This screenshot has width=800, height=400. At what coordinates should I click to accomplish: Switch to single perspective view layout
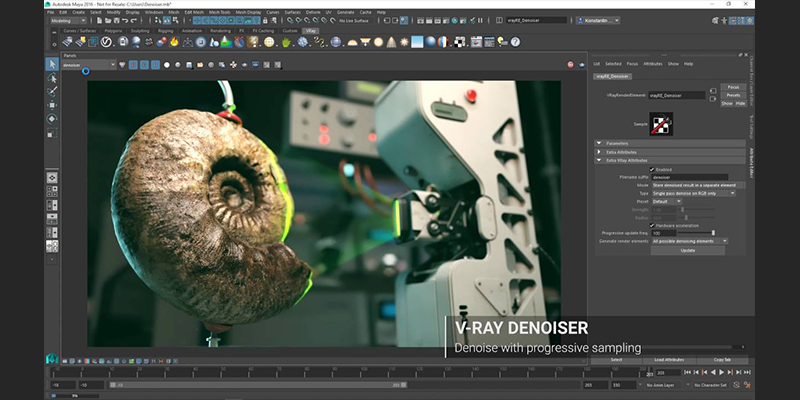(x=52, y=178)
